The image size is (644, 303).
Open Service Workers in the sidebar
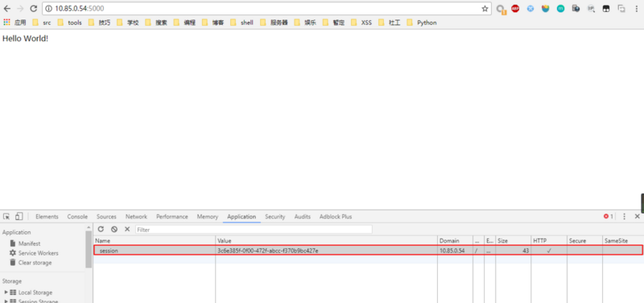pos(38,253)
